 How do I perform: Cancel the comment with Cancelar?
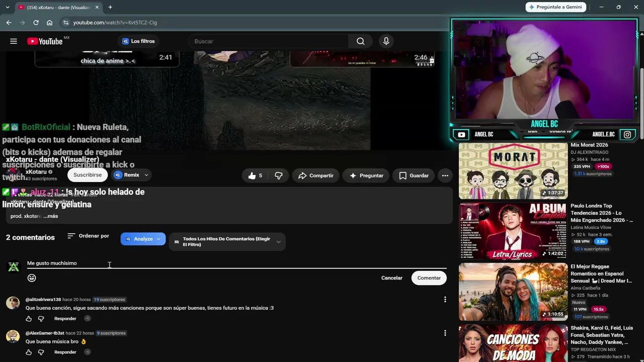pos(392,278)
